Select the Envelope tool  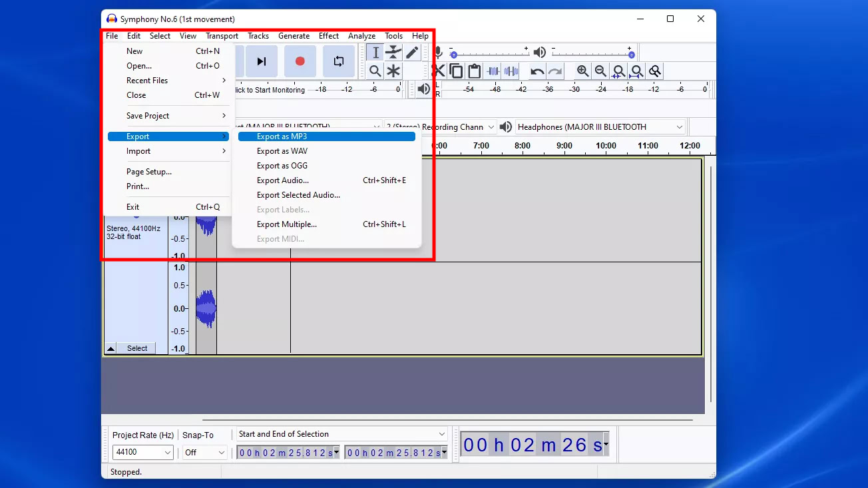point(394,53)
